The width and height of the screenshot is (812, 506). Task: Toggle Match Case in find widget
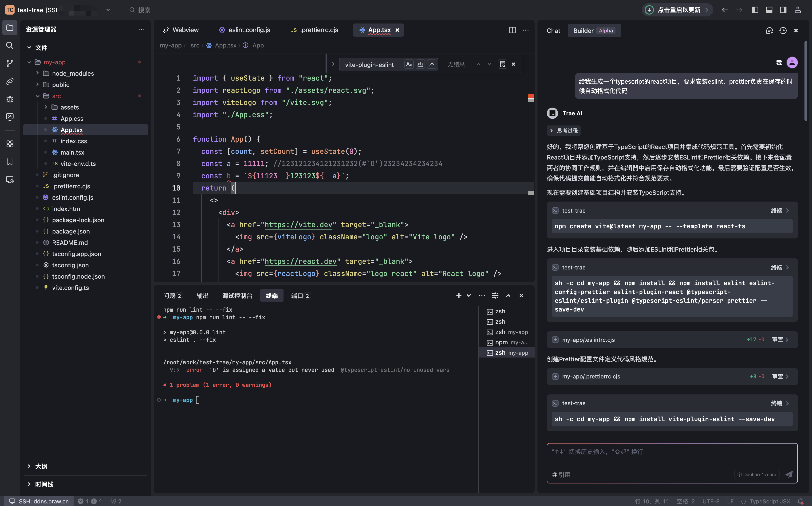pos(409,64)
